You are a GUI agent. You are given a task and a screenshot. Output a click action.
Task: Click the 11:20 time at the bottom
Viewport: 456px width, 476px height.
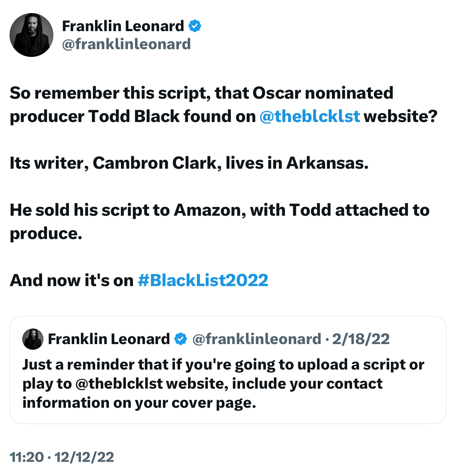pyautogui.click(x=27, y=457)
